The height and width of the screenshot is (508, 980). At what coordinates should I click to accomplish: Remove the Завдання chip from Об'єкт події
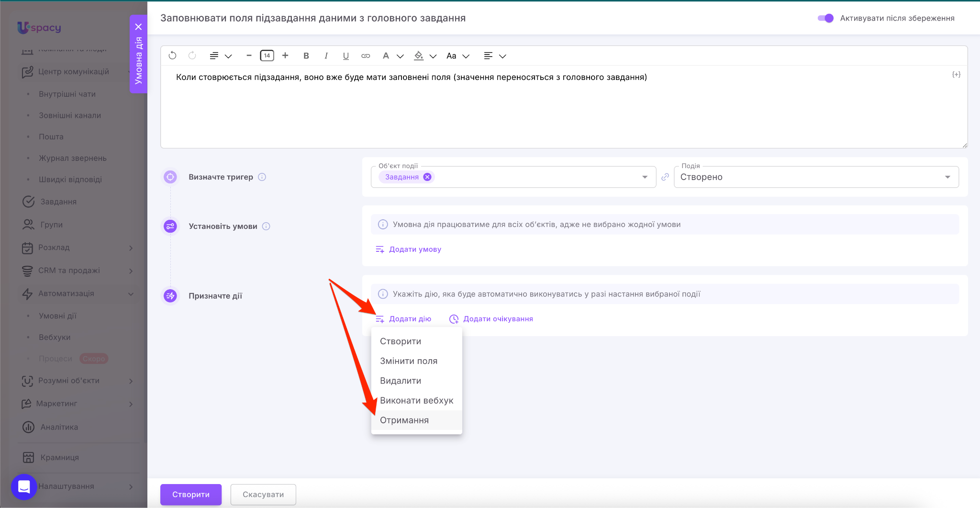click(x=427, y=177)
